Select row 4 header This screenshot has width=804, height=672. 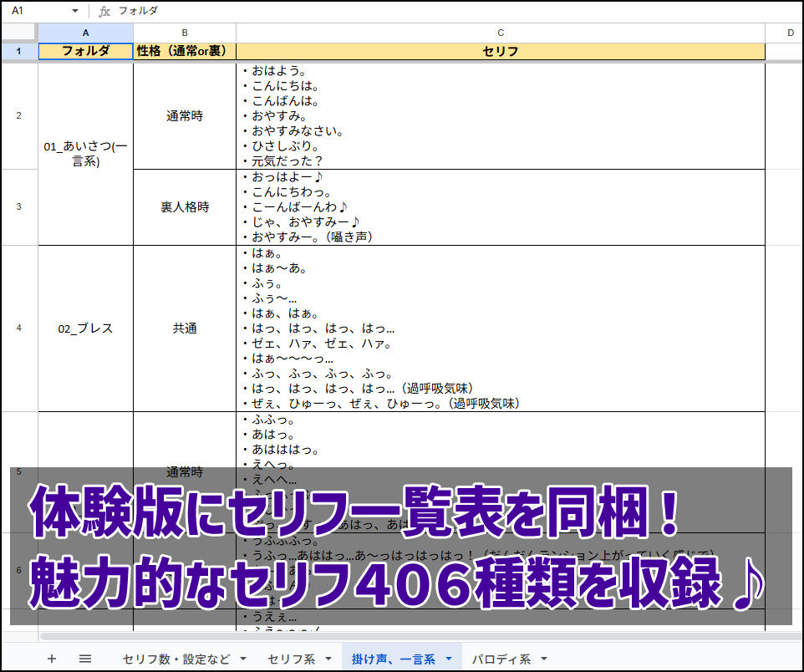pyautogui.click(x=18, y=328)
